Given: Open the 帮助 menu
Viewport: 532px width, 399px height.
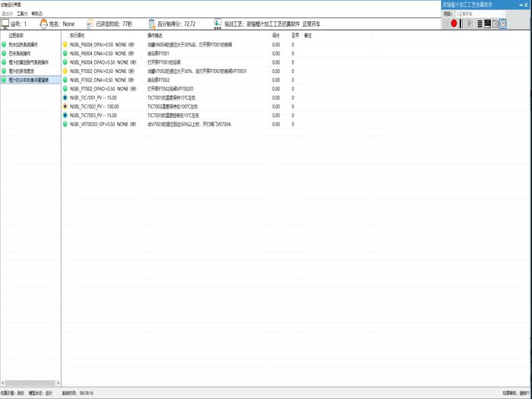Looking at the screenshot, I should 36,14.
